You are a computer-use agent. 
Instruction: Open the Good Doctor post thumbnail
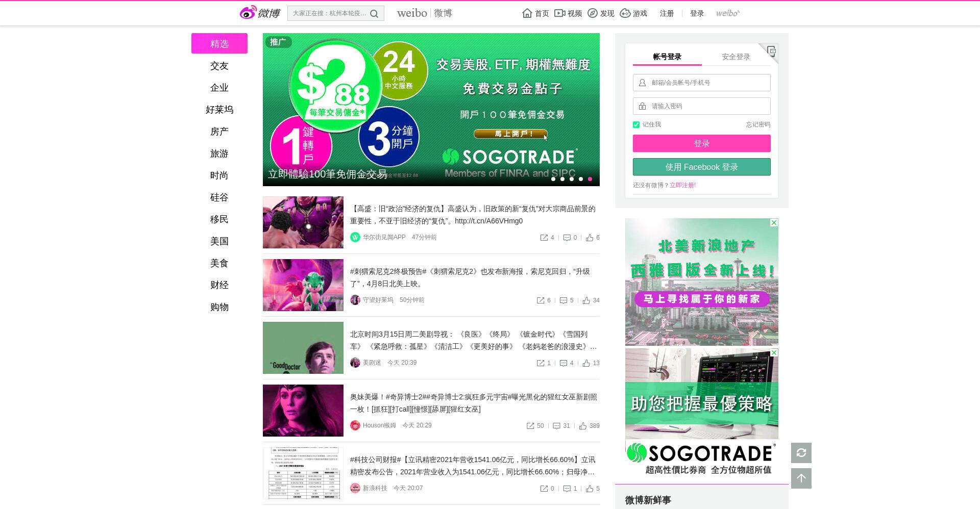click(x=303, y=348)
